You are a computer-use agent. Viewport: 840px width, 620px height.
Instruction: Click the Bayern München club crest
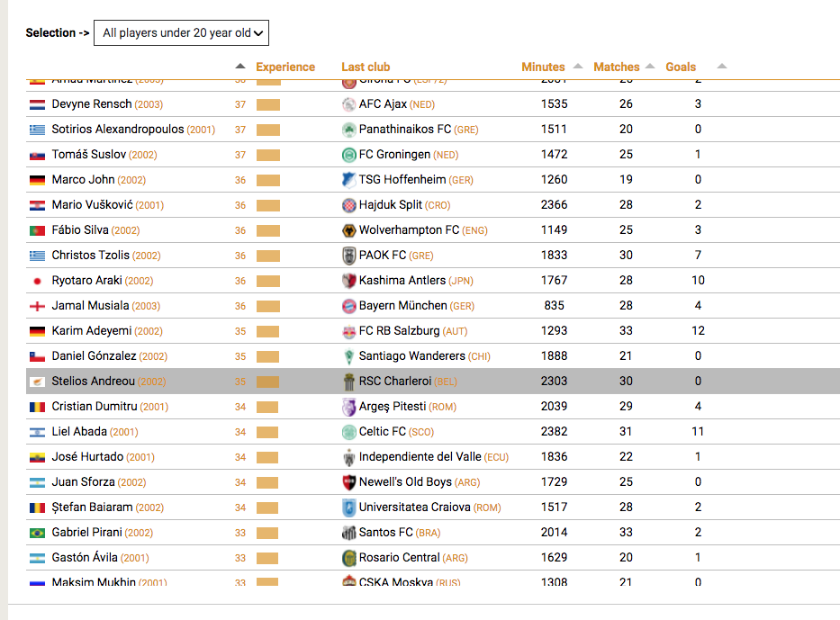[348, 306]
